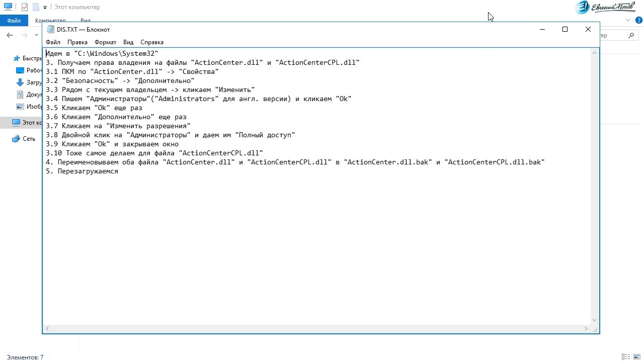This screenshot has height=362, width=644.
Task: Select Quick access star in navigation pane
Action: 17,58
